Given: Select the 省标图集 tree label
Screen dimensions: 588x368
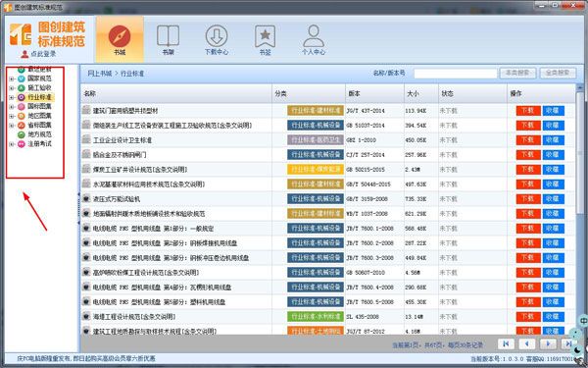Looking at the screenshot, I should coord(39,125).
